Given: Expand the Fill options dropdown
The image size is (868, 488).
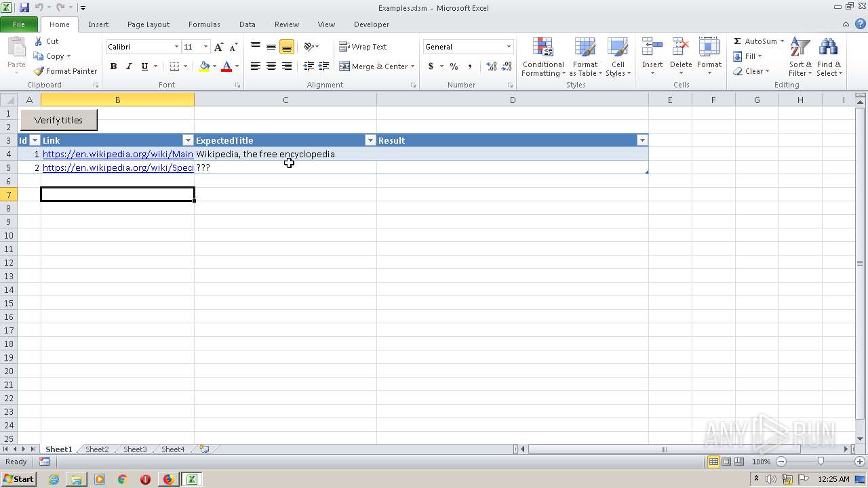Looking at the screenshot, I should tap(759, 56).
